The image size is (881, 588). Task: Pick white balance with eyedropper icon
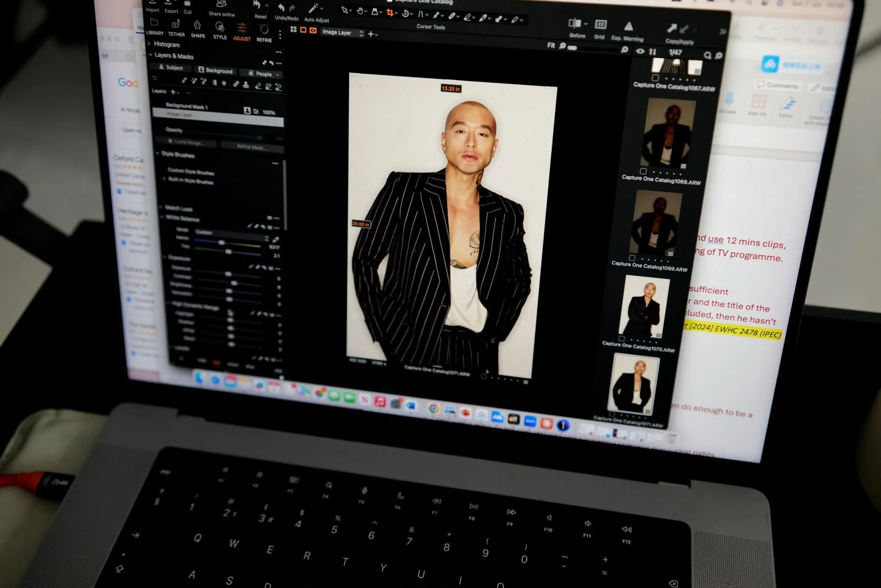point(276,239)
